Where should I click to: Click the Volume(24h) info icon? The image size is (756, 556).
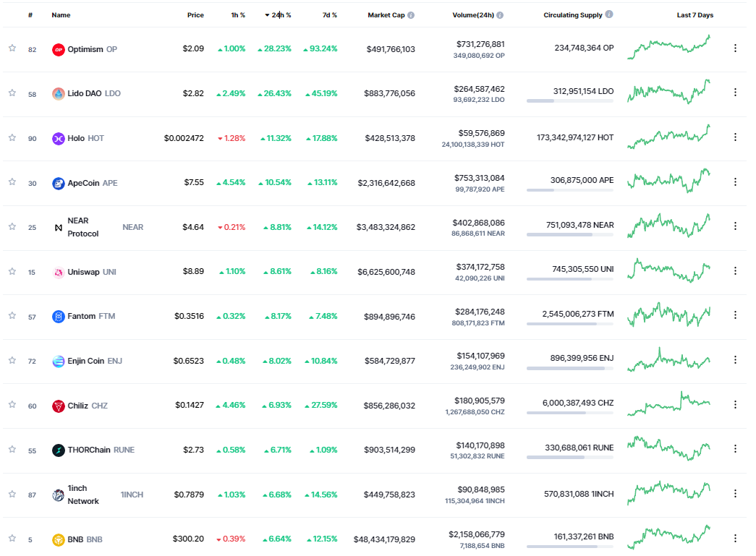[x=500, y=15]
